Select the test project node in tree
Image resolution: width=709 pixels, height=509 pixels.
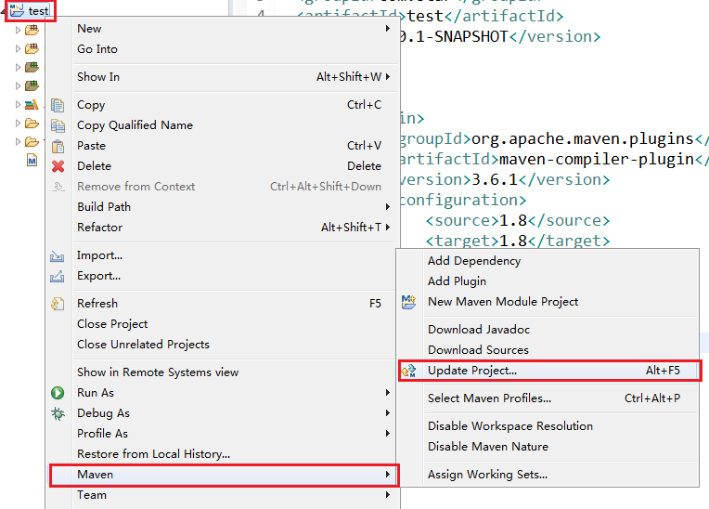(x=29, y=10)
